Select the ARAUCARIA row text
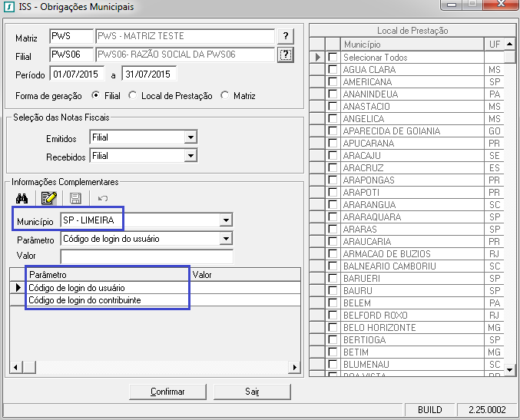The width and height of the screenshot is (520, 420). point(367,241)
